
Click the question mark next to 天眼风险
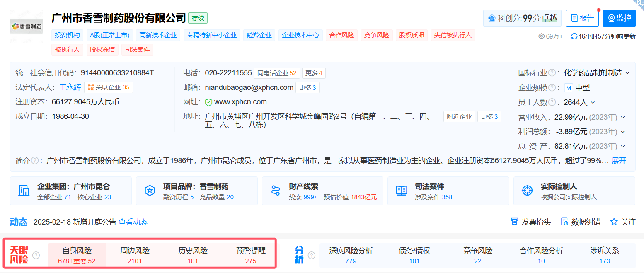pos(36,255)
